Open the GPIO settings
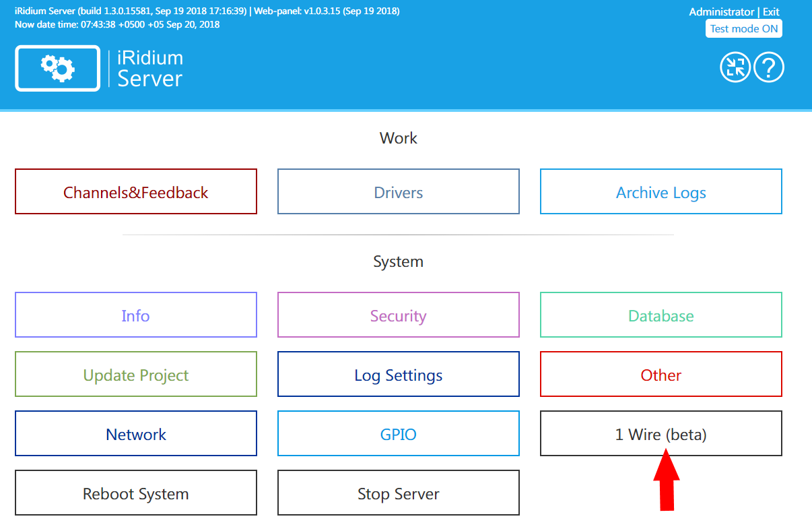The width and height of the screenshot is (812, 529). click(x=398, y=433)
